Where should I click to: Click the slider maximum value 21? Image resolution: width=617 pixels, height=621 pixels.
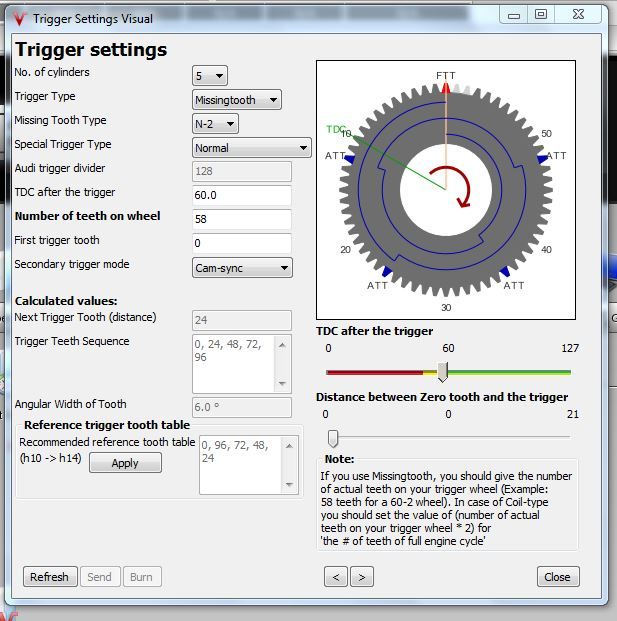(x=573, y=414)
